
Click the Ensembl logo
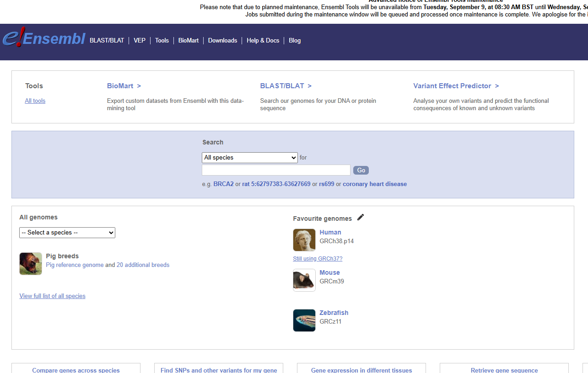[43, 37]
